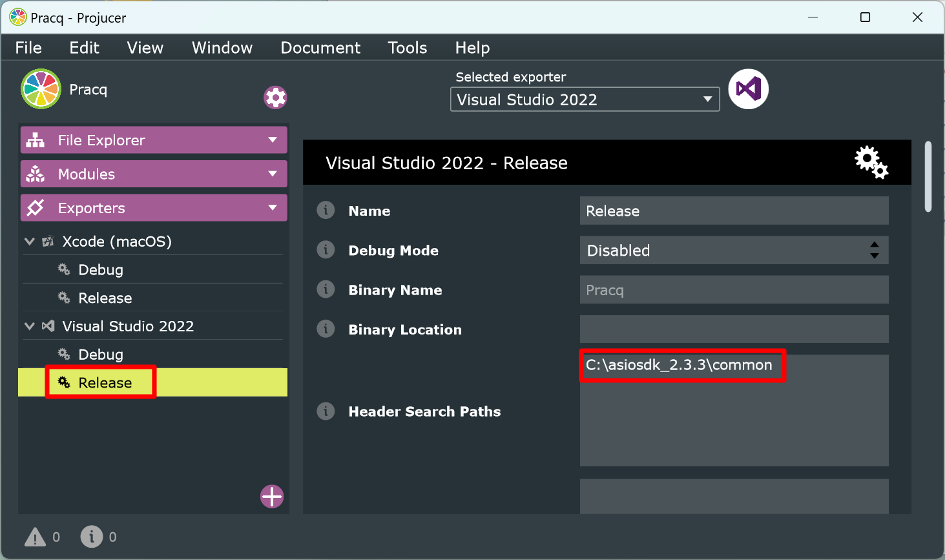Viewport: 945px width, 560px height.
Task: Click the Xcode (macOS) exporter icon
Action: pyautogui.click(x=48, y=242)
